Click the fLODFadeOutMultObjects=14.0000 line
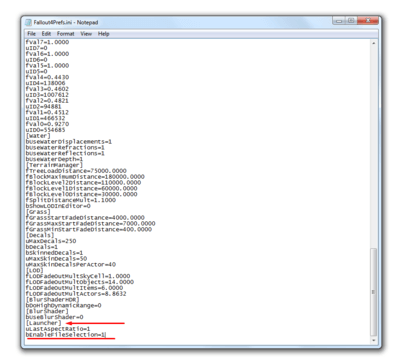This screenshot has height=360, width=403. (x=80, y=282)
